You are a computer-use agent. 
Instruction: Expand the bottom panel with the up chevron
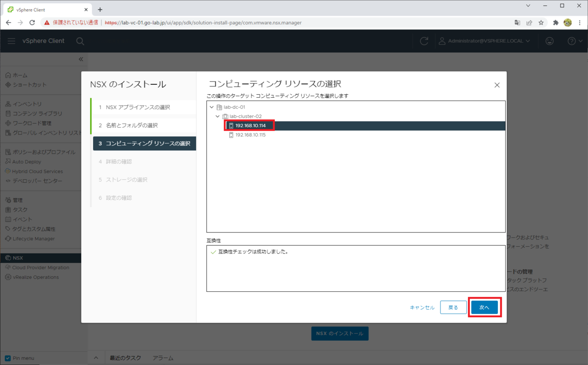pos(96,358)
